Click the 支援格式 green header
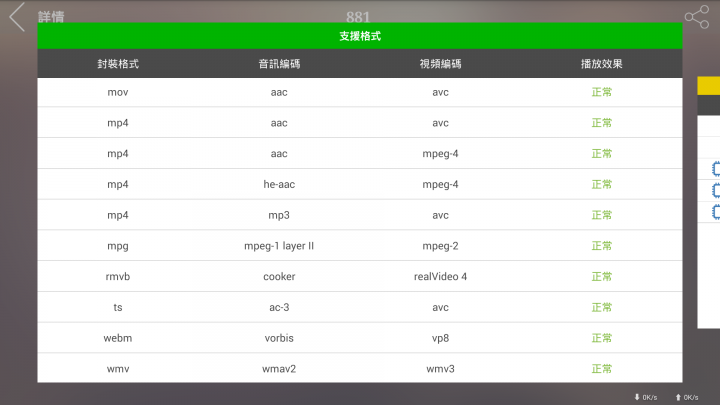 [360, 36]
